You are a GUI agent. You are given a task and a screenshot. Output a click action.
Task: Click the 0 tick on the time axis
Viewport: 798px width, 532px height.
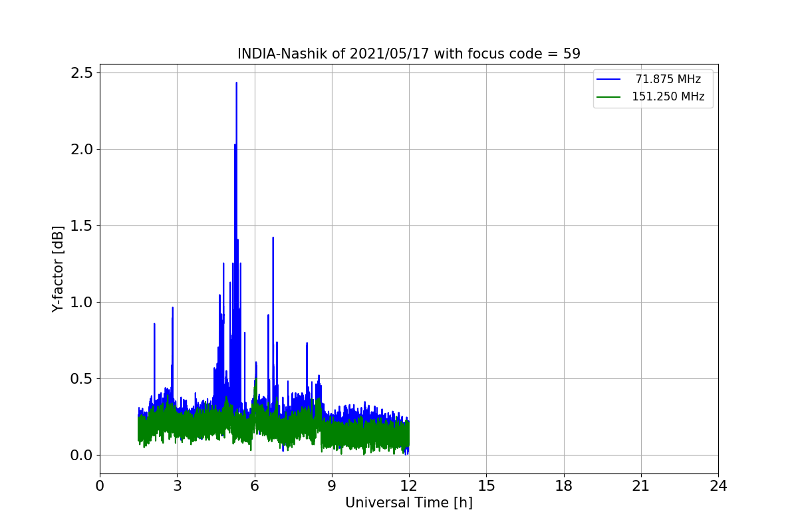tap(100, 486)
